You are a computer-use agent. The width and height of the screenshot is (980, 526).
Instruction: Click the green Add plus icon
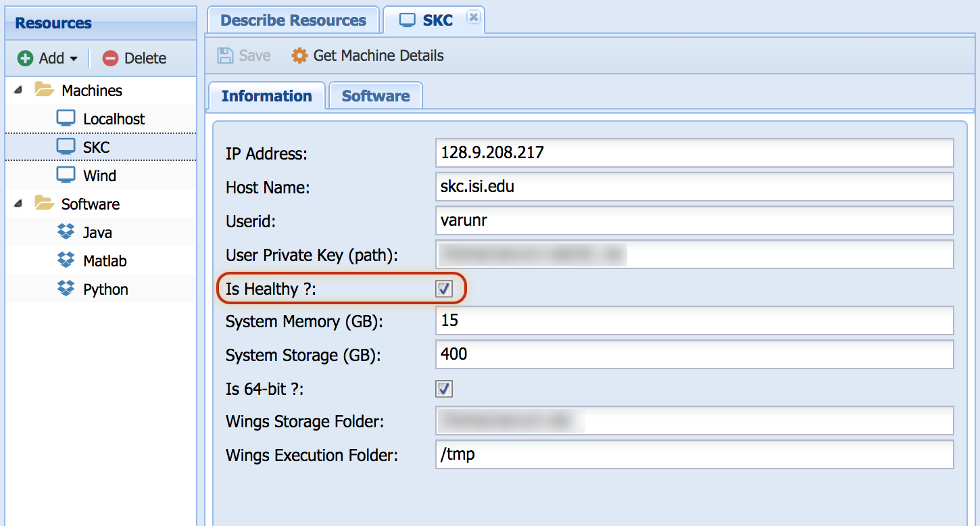pos(25,59)
